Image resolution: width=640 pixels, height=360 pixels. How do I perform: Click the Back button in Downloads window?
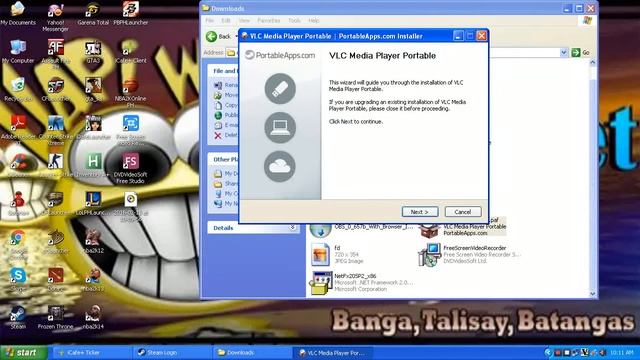[219, 36]
